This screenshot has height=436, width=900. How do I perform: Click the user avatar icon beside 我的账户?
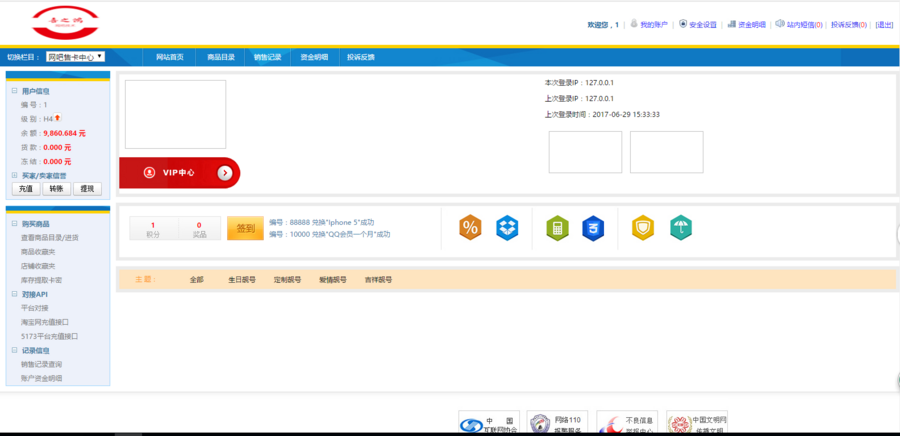point(634,24)
